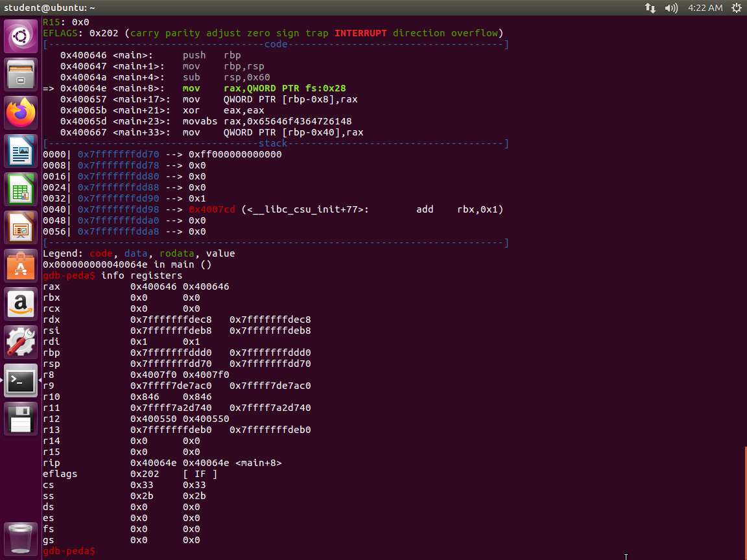Viewport: 747px width, 560px height.
Task: Launch Firefox web browser
Action: (x=21, y=113)
